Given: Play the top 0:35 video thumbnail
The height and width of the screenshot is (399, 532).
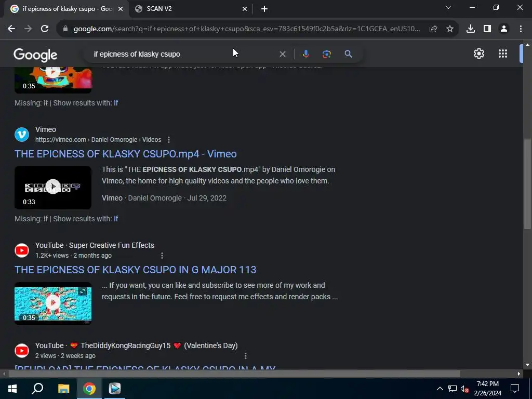Looking at the screenshot, I should pyautogui.click(x=53, y=79).
